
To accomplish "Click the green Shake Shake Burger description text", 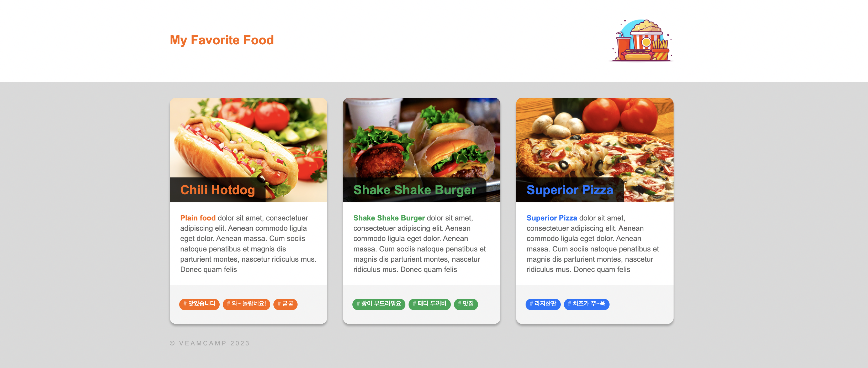I will (x=389, y=218).
